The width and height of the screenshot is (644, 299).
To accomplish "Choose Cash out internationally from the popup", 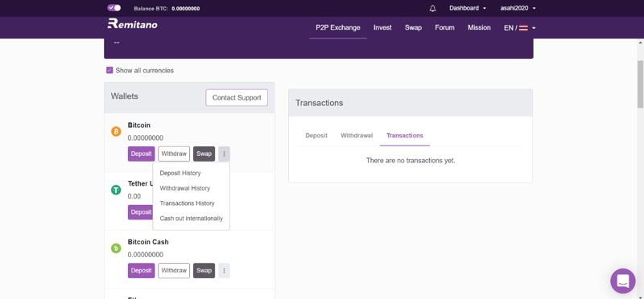I will (x=192, y=219).
